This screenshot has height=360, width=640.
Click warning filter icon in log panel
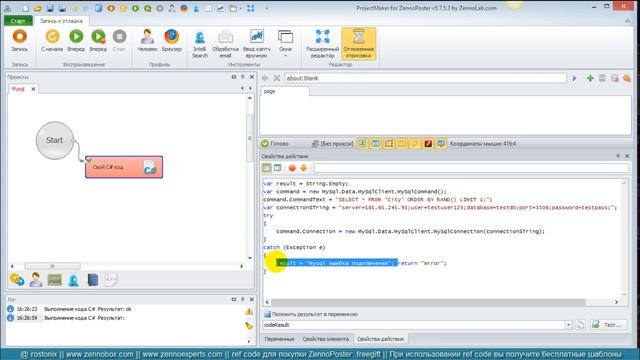[249, 311]
